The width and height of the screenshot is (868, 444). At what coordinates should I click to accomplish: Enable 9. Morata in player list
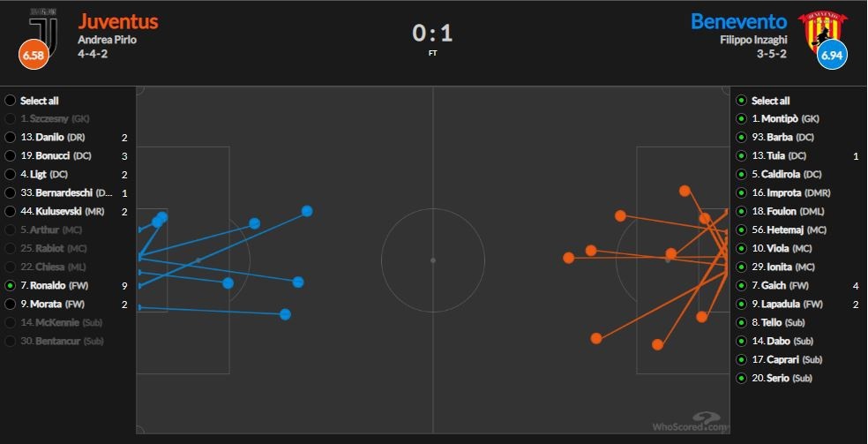[10, 305]
